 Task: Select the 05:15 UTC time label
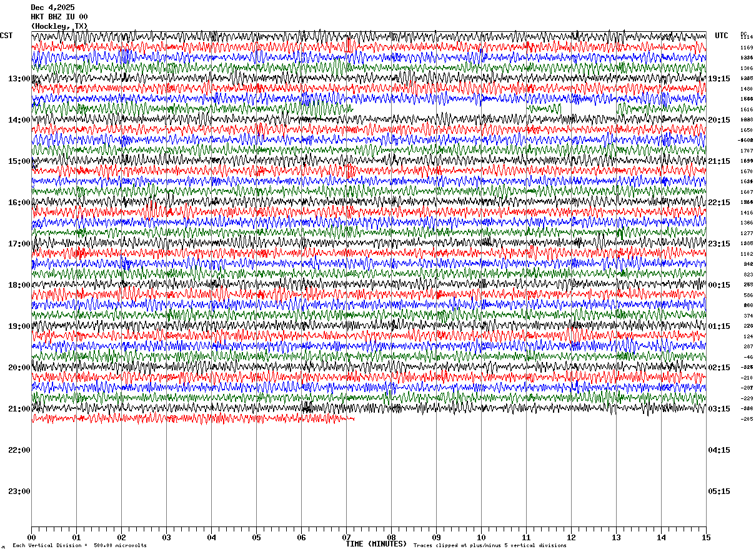point(719,491)
